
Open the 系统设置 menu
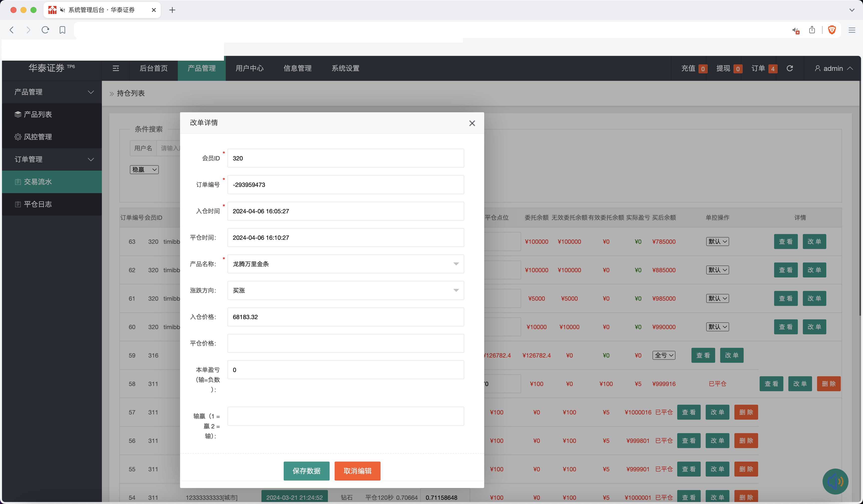[345, 68]
